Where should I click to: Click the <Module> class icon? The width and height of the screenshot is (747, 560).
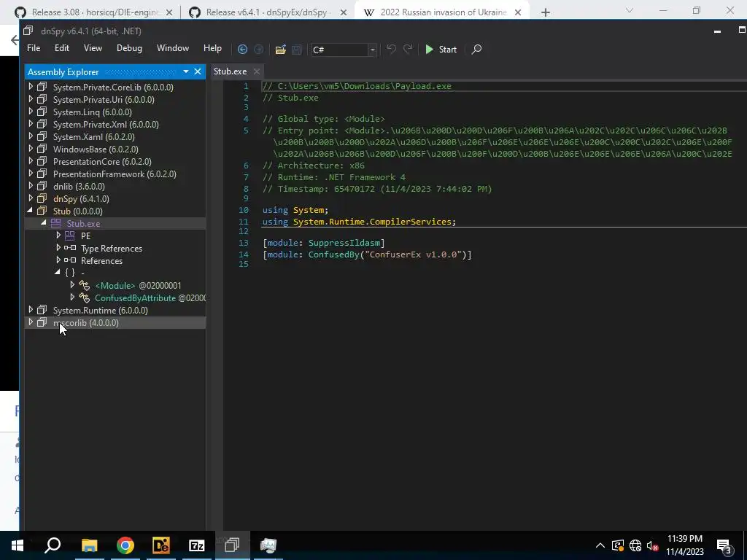click(x=85, y=285)
